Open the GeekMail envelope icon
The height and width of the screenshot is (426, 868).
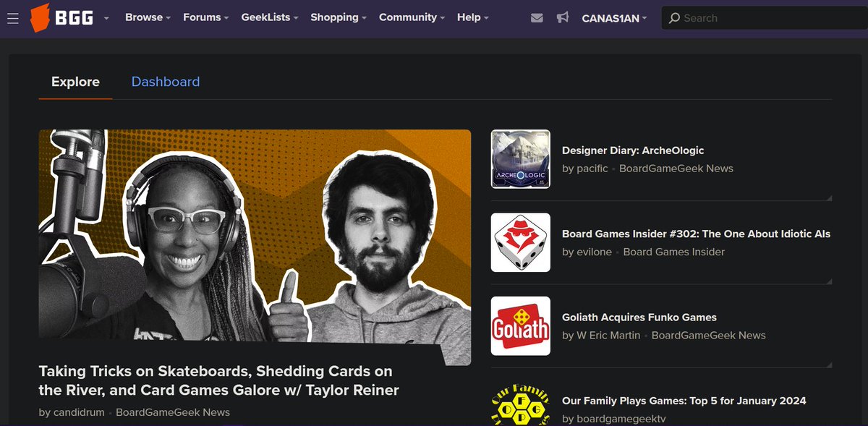click(x=537, y=17)
